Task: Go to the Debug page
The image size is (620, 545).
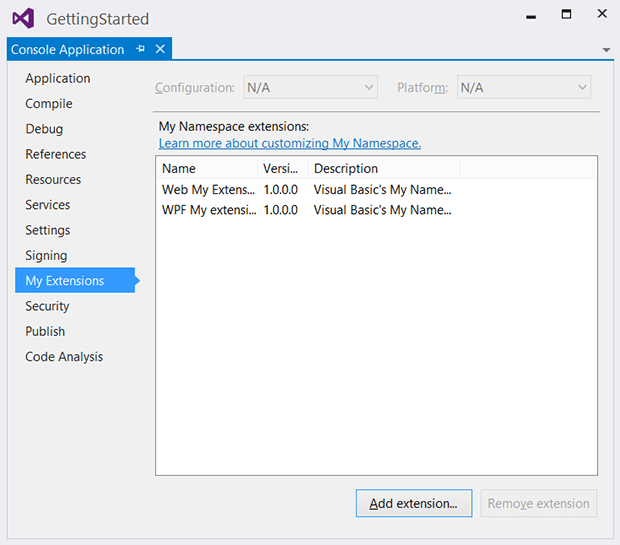Action: [x=44, y=129]
